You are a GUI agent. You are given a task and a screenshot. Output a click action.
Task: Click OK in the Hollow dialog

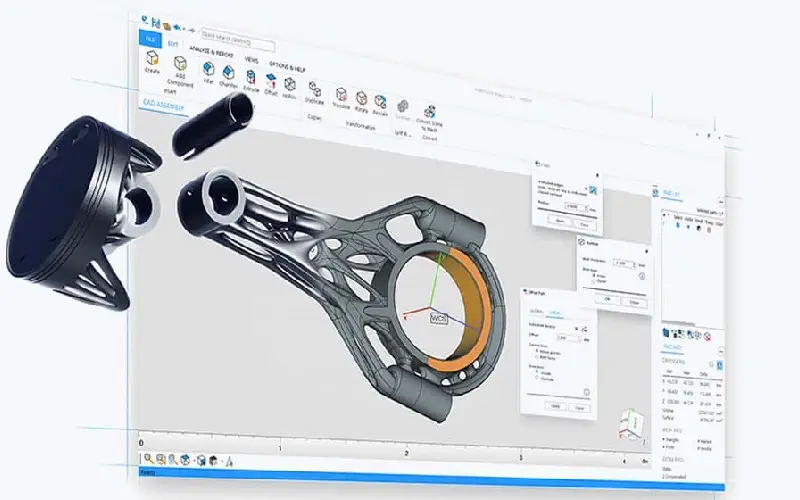(x=607, y=299)
